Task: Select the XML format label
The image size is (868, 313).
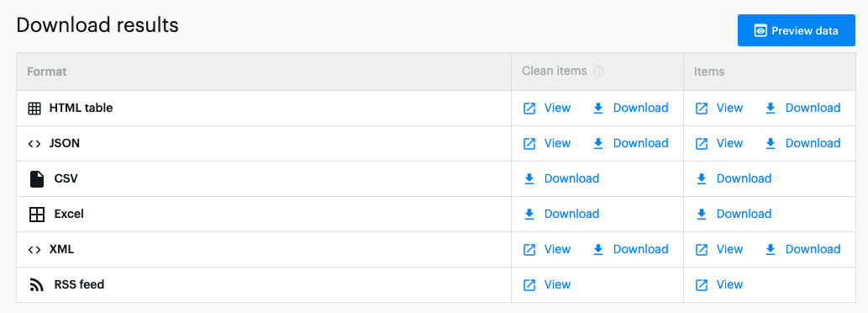Action: point(61,249)
